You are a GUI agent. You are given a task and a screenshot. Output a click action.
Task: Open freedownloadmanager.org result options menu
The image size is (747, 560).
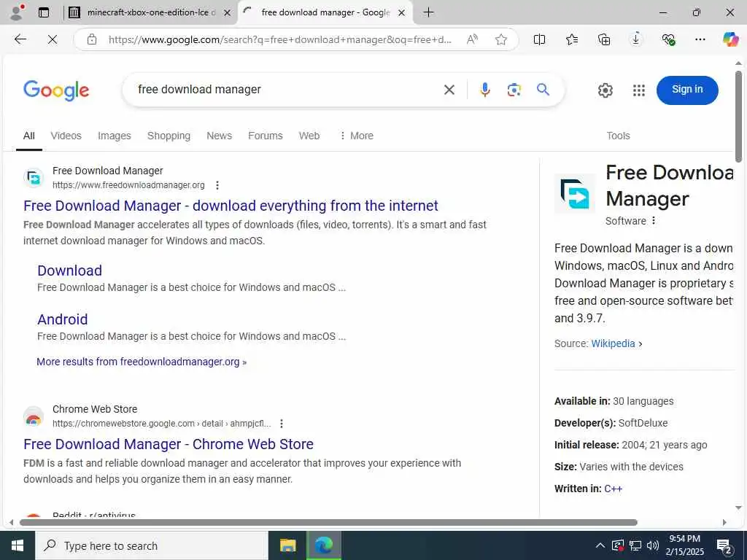217,185
